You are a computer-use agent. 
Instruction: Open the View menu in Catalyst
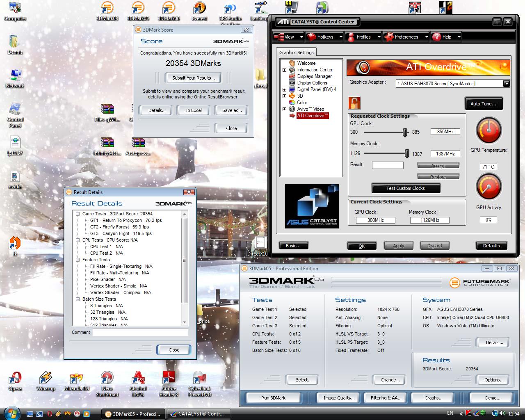point(288,37)
